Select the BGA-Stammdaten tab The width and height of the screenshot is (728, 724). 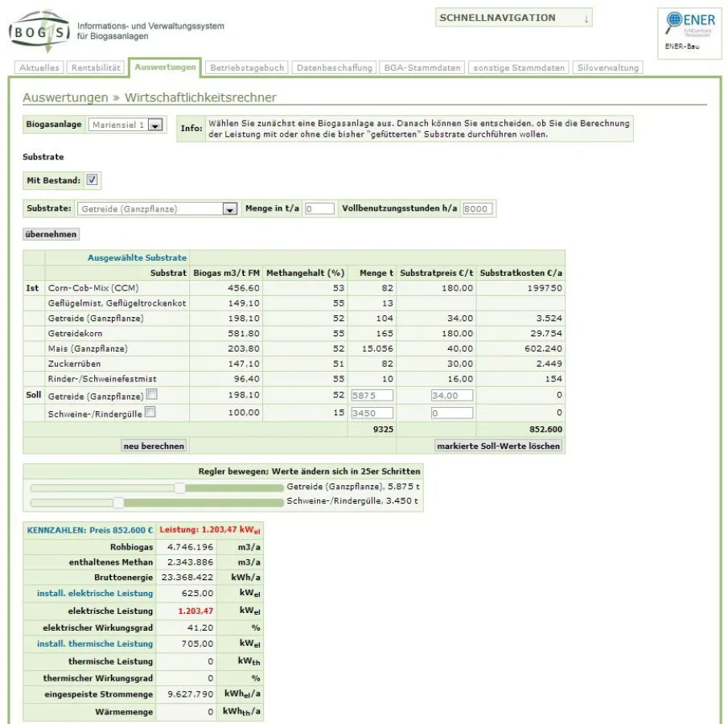(422, 68)
